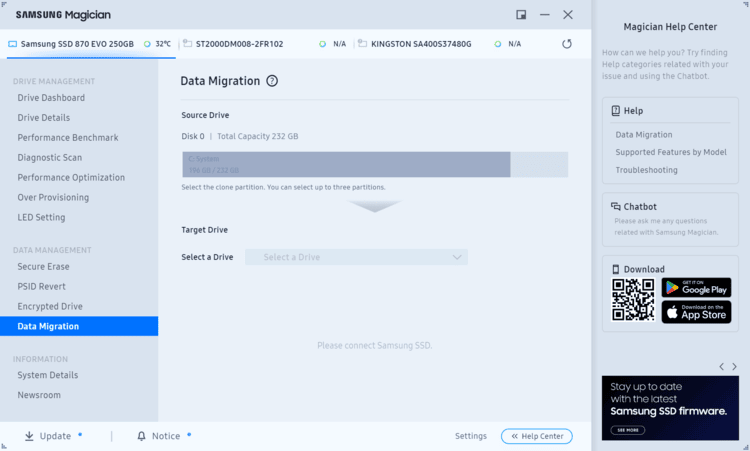
Task: Select the Samsung SSD 870 EVO 250GB tab
Action: click(x=91, y=44)
